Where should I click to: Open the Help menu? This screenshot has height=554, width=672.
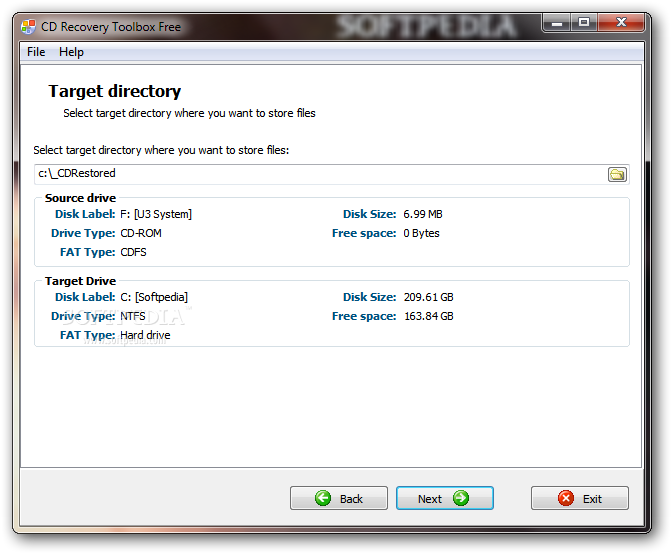pyautogui.click(x=71, y=52)
